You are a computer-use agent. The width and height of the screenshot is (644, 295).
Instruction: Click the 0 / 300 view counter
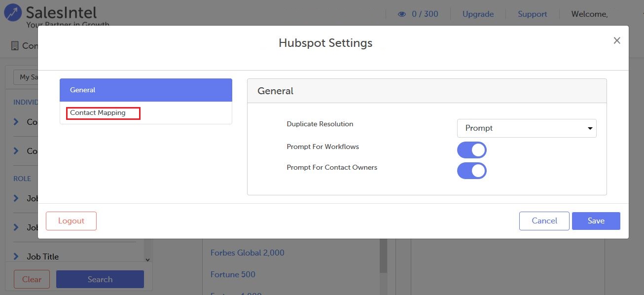coord(425,14)
